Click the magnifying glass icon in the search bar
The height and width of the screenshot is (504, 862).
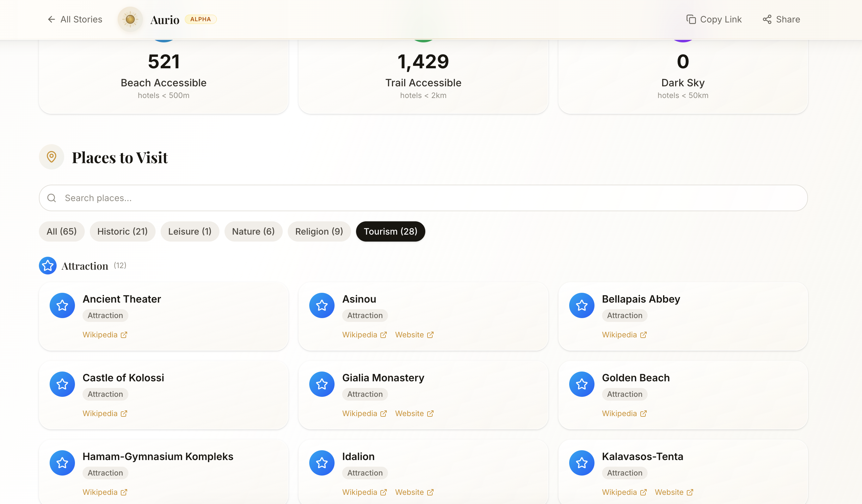tap(52, 198)
